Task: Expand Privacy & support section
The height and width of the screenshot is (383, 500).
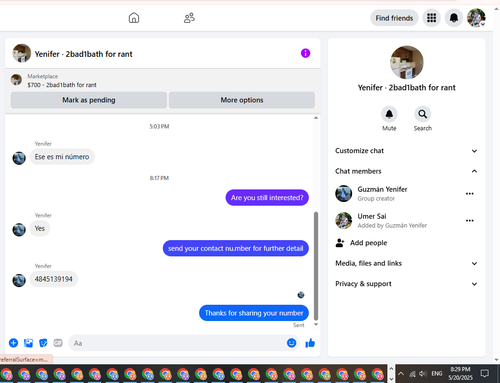Action: pyautogui.click(x=406, y=284)
